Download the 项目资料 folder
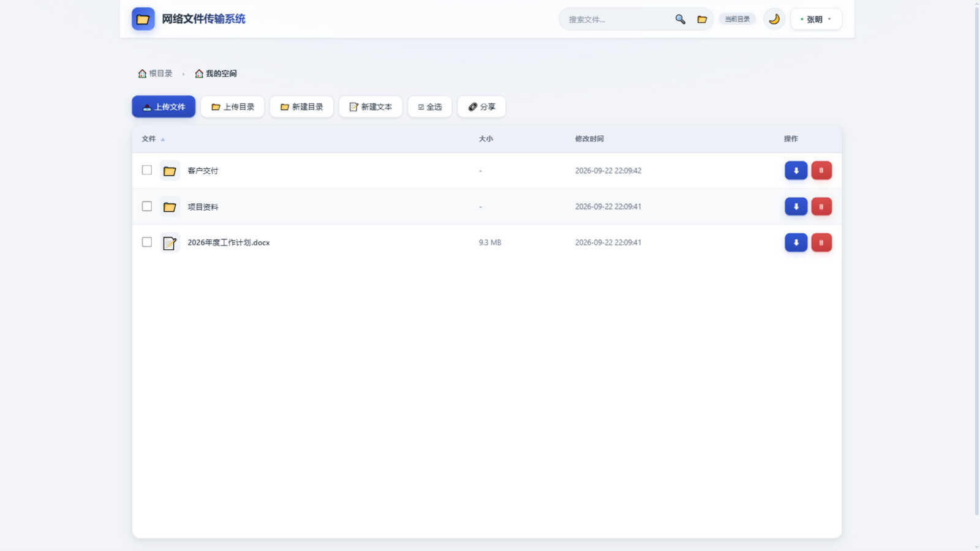 coord(796,207)
